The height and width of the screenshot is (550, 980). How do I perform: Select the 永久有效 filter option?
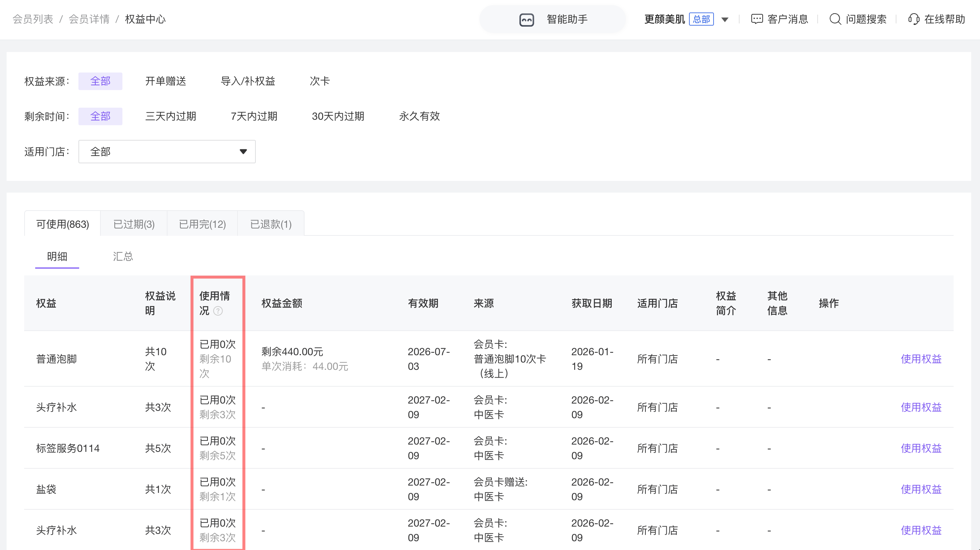coord(419,116)
